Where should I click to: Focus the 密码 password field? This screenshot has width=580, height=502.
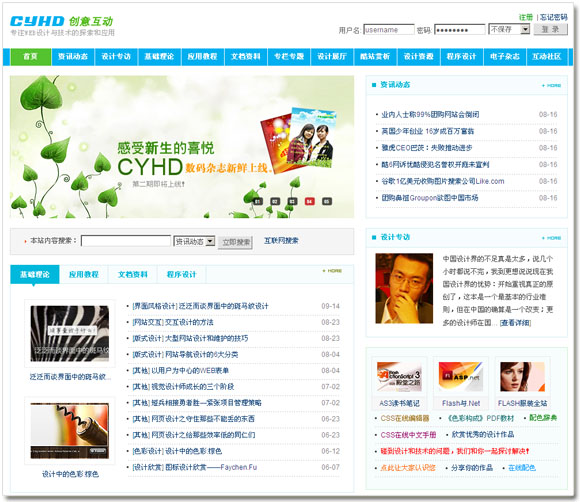pyautogui.click(x=460, y=30)
